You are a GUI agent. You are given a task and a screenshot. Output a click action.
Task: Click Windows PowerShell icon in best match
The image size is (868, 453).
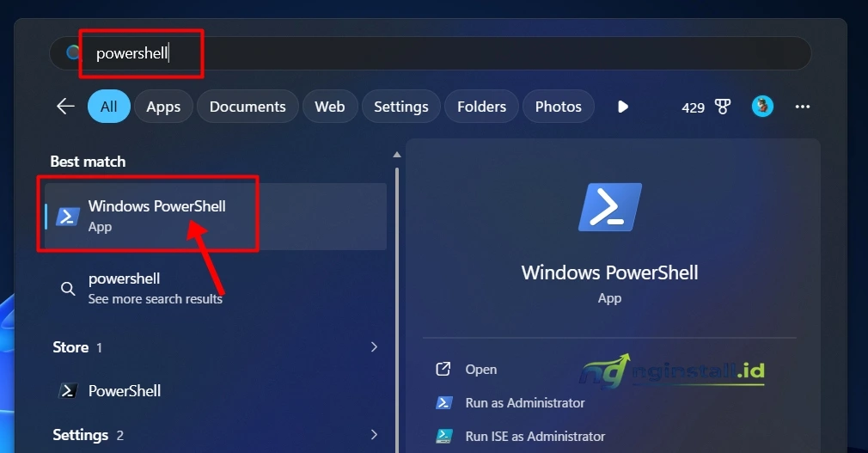click(68, 216)
